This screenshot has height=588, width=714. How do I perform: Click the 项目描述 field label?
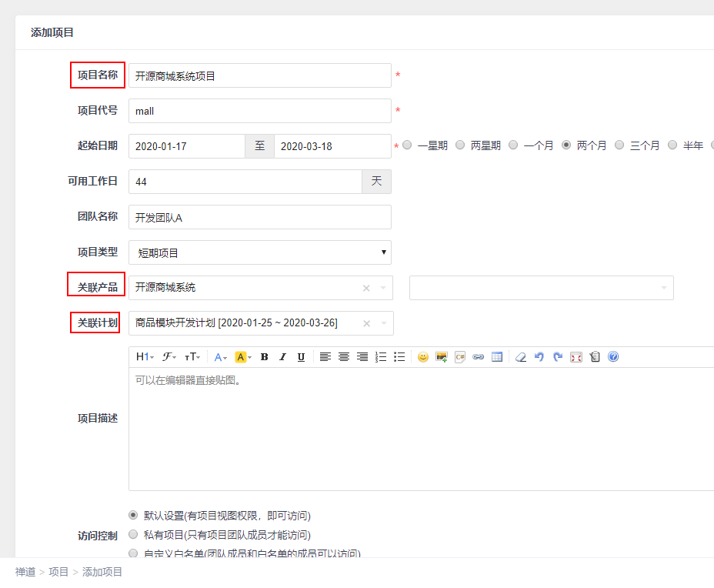[x=98, y=418]
